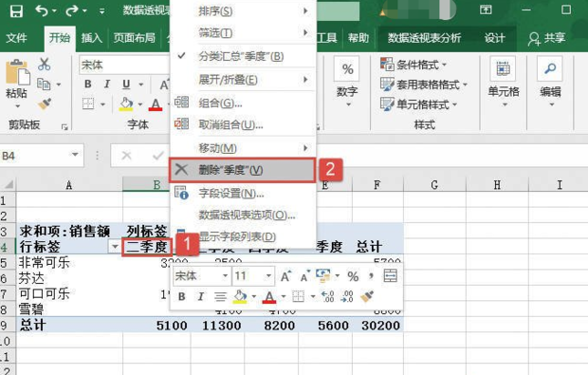This screenshot has width=588, height=375.
Task: Click the formula bar confirm check icon
Action: pos(157,155)
